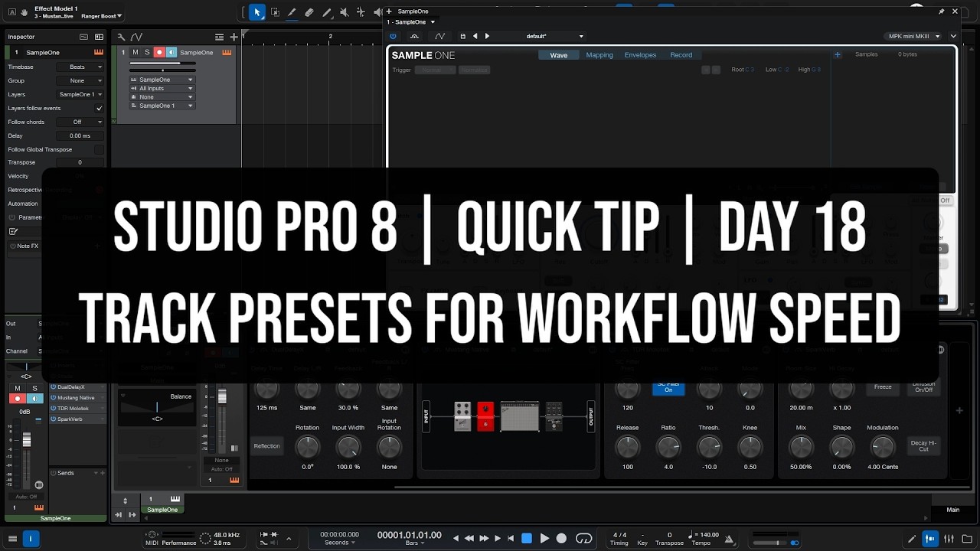The image size is (980, 551).
Task: Stop playback with the Stop button
Action: 527,539
